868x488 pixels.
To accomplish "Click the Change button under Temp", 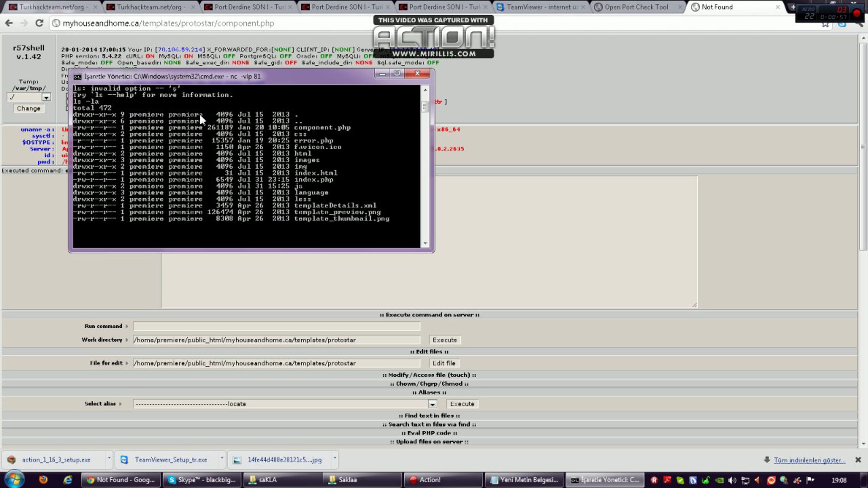I will pyautogui.click(x=29, y=108).
